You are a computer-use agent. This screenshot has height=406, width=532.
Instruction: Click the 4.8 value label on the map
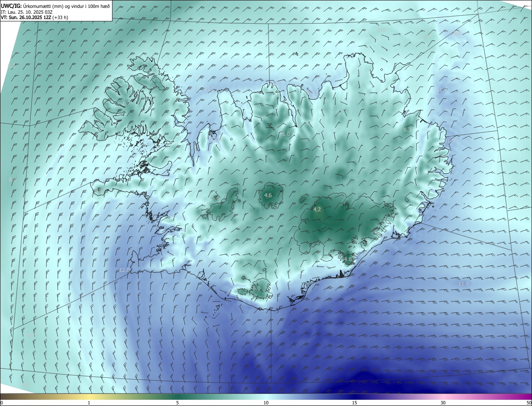point(348,259)
